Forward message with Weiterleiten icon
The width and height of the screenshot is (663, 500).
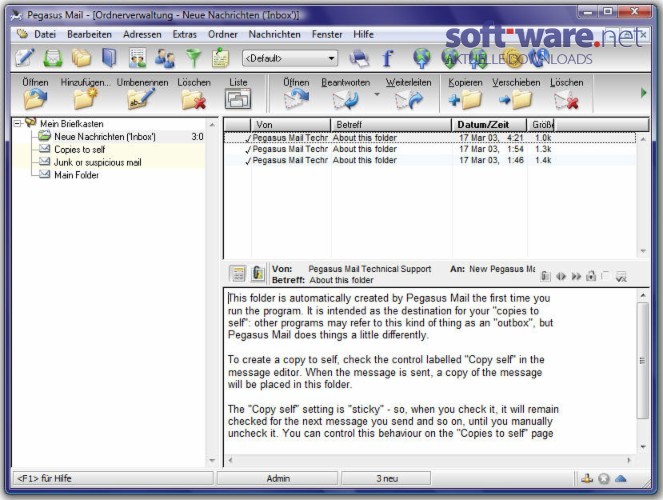(x=408, y=100)
